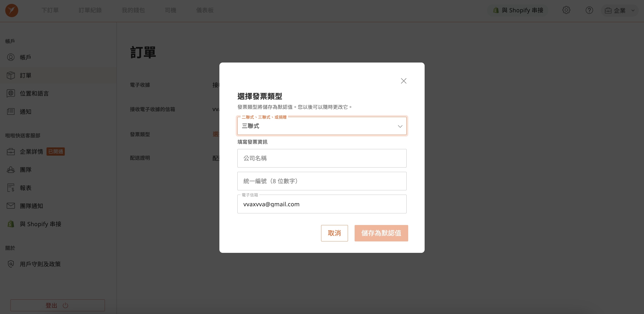Select 通知 in the sidebar
Screen dimensions: 644x314
(58, 112)
